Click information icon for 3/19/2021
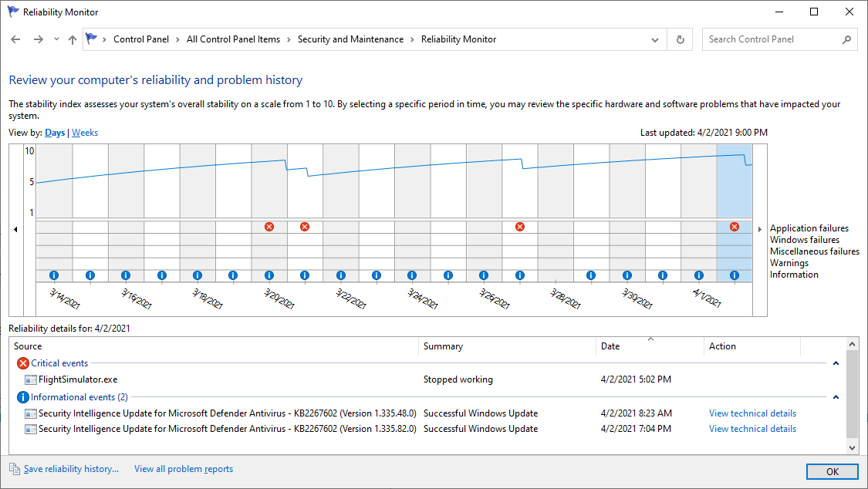Viewport: 868px width, 489px height. [x=233, y=275]
